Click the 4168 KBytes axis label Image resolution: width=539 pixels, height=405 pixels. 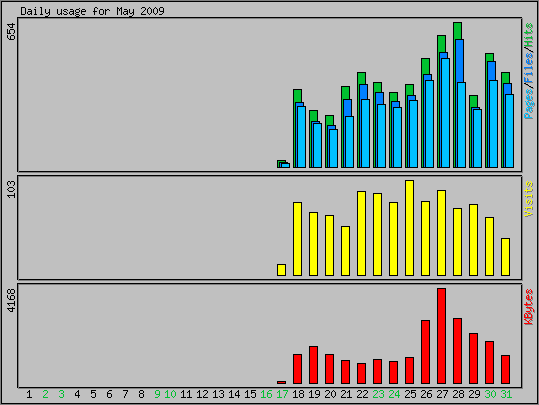[x=11, y=300]
